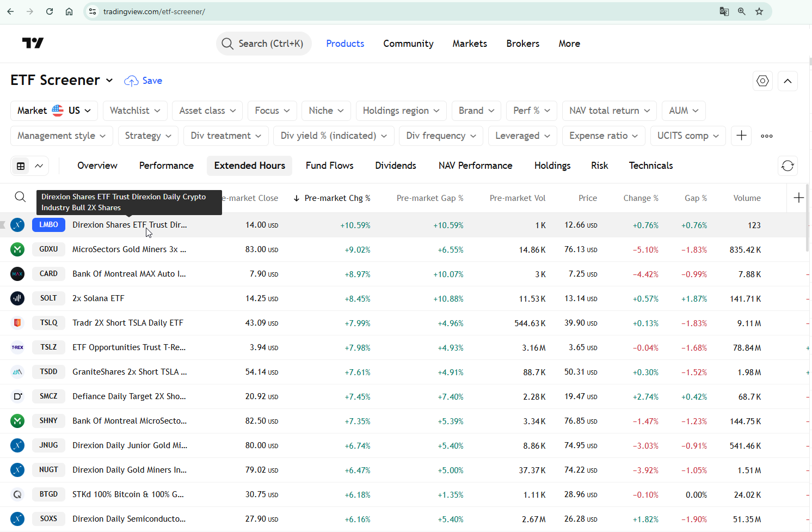Open the Risk tab
Screen dimensions: 812x532
600,166
